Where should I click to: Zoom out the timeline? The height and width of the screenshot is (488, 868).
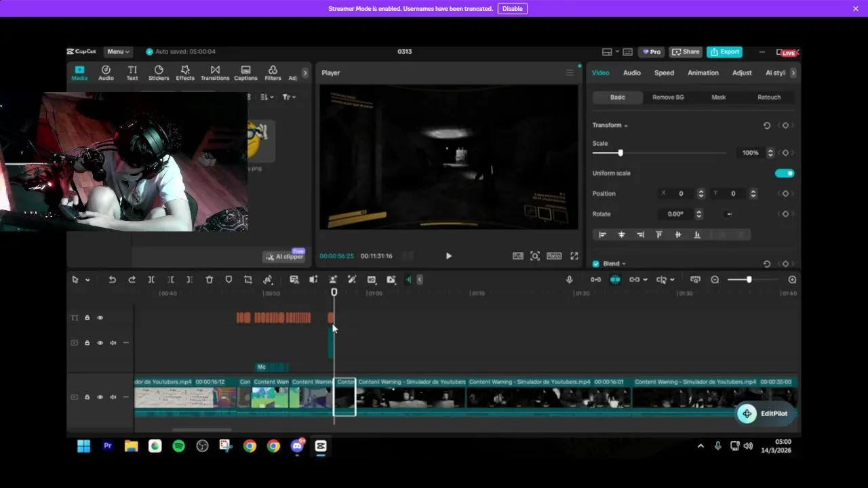click(x=715, y=280)
